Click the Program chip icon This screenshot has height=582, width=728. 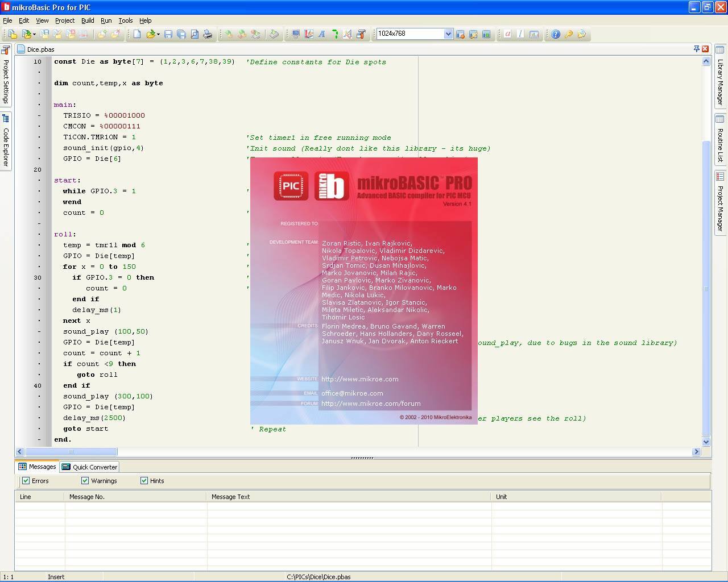[x=274, y=34]
